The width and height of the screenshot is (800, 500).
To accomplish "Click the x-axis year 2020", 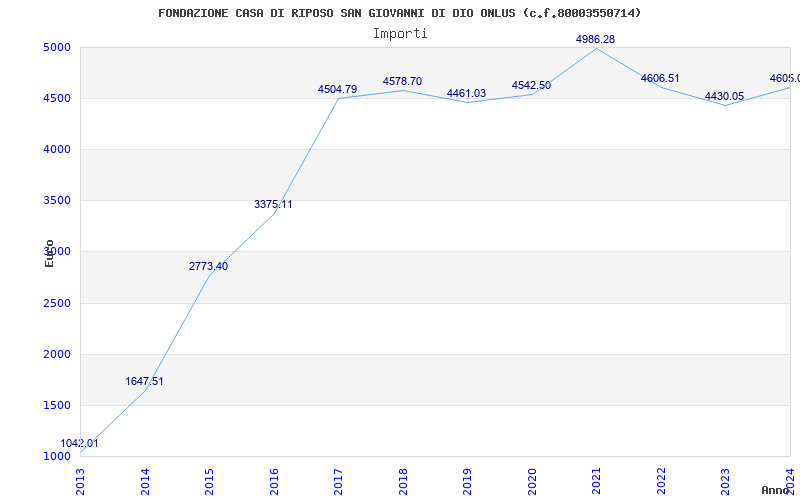I will (532, 482).
